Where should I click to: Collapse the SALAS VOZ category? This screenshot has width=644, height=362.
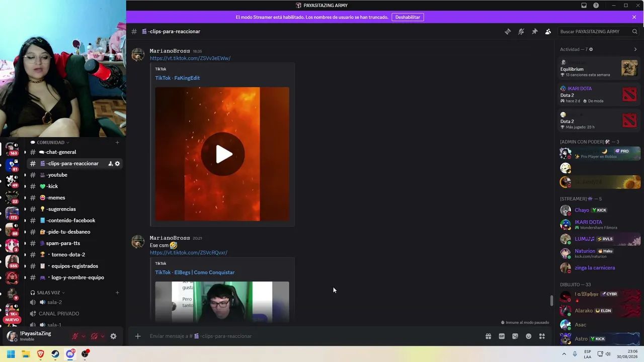(x=47, y=293)
